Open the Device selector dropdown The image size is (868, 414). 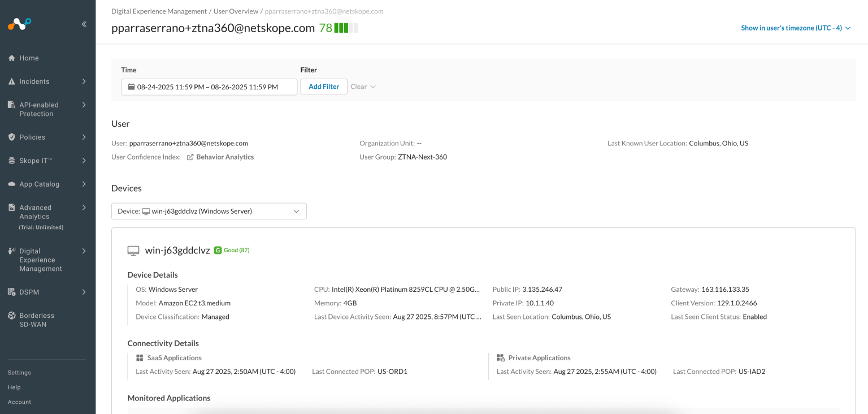tap(209, 211)
